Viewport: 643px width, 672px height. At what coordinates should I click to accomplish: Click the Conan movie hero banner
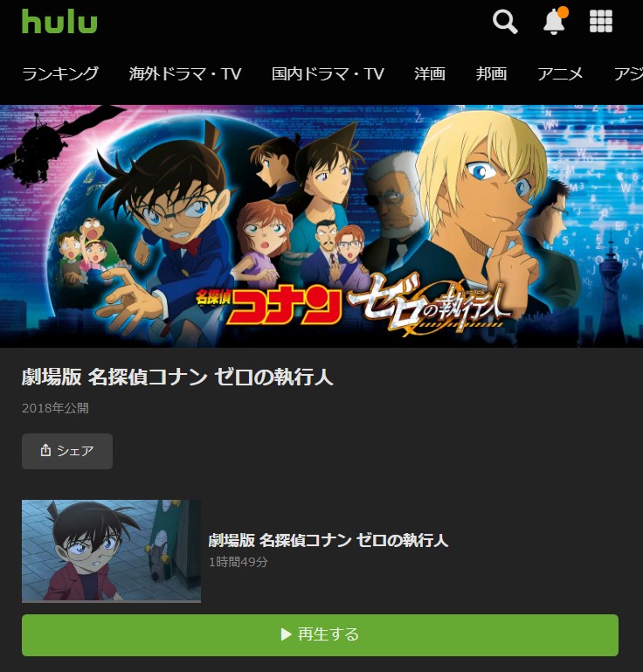[321, 225]
